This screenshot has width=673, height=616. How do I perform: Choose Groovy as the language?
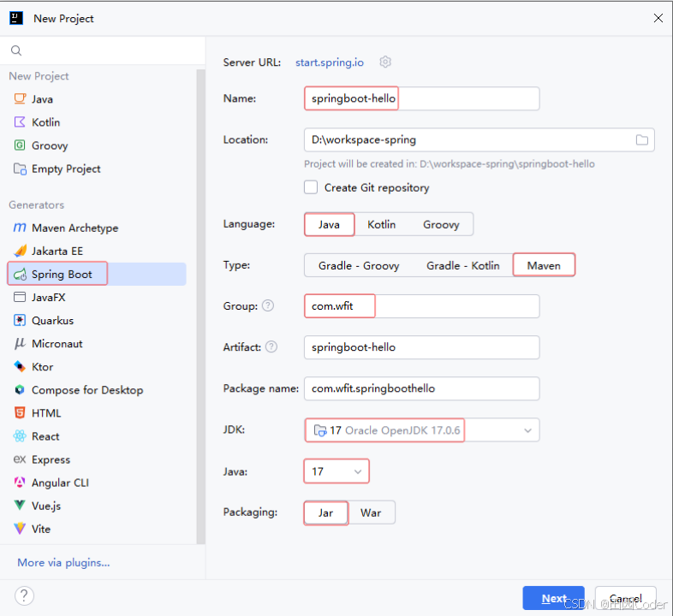tap(441, 224)
